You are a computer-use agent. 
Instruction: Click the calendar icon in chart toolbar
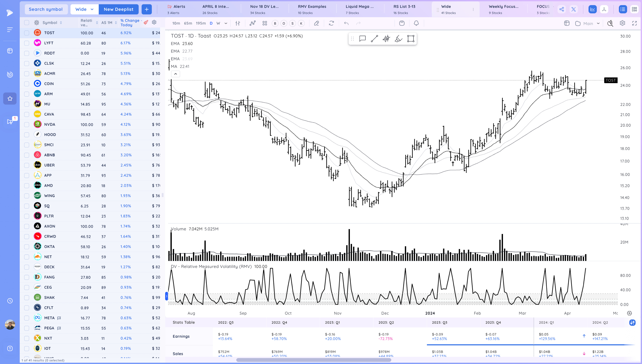click(402, 23)
